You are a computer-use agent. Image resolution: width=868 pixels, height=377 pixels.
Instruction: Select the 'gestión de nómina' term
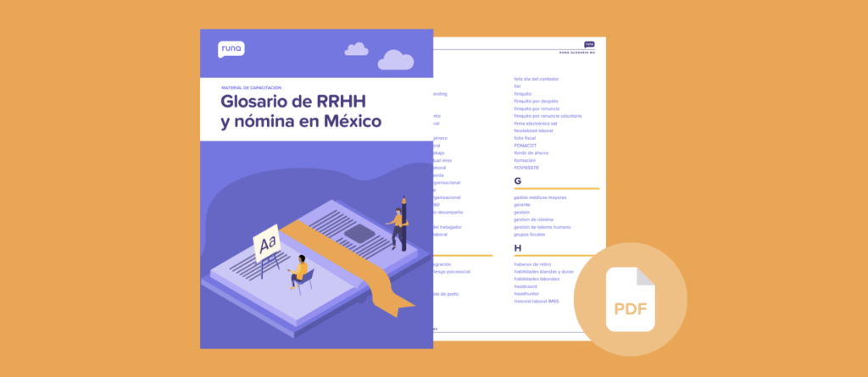[533, 219]
